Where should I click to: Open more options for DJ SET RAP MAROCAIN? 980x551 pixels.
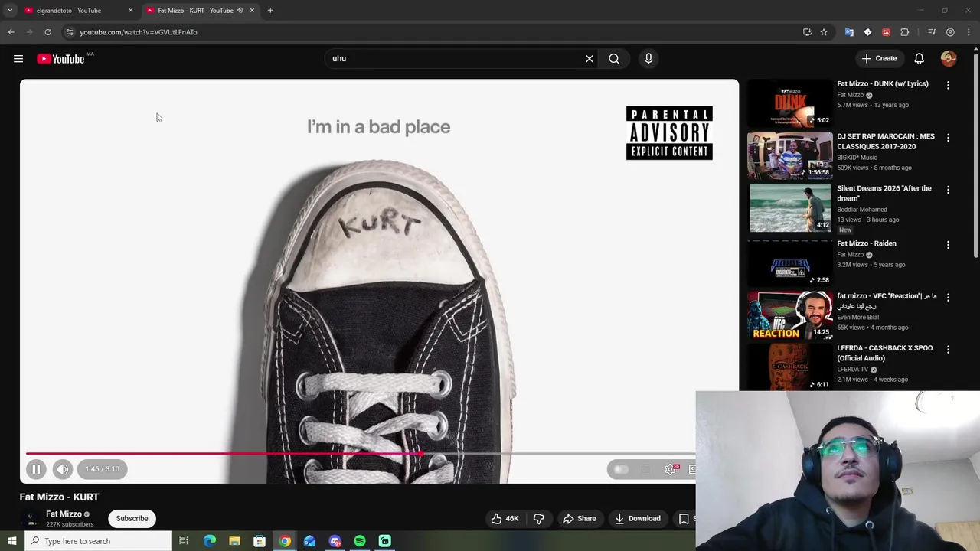pos(948,138)
